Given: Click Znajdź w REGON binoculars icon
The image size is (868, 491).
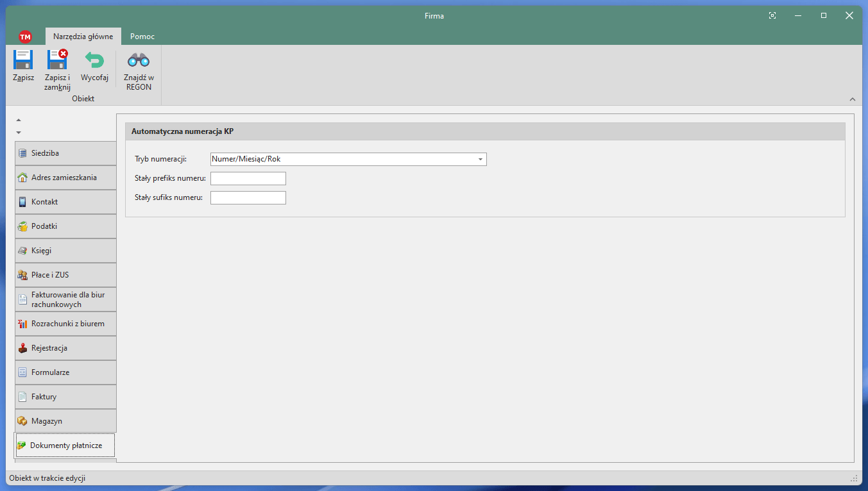Looking at the screenshot, I should [139, 60].
